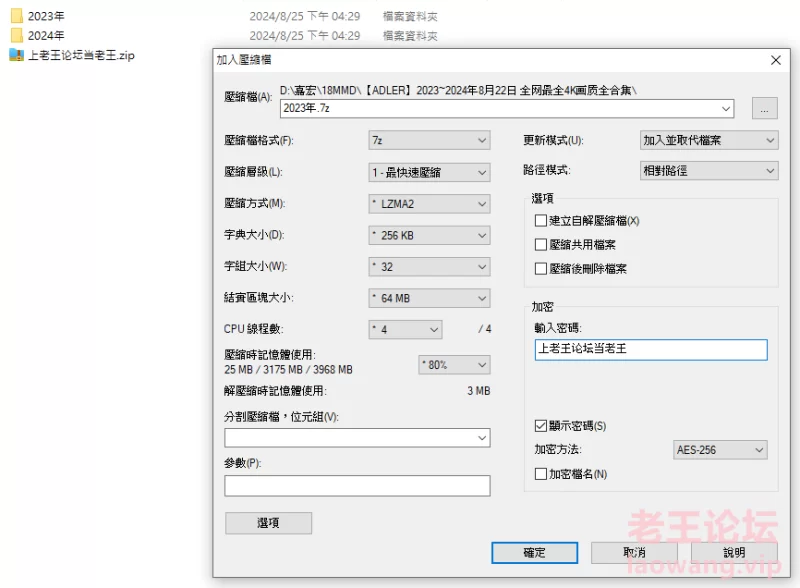Image resolution: width=800 pixels, height=588 pixels.
Task: Click the 說明 help button
Action: coord(734,553)
